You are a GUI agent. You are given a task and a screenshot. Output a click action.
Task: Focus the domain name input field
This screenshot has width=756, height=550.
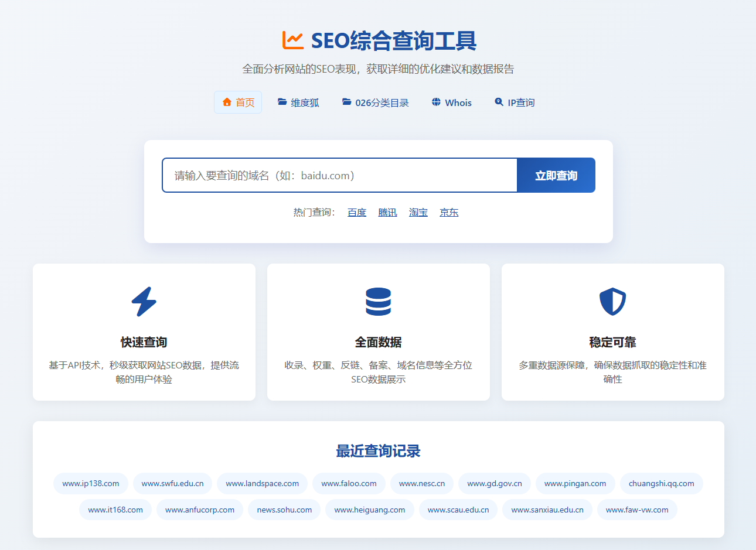(x=340, y=175)
